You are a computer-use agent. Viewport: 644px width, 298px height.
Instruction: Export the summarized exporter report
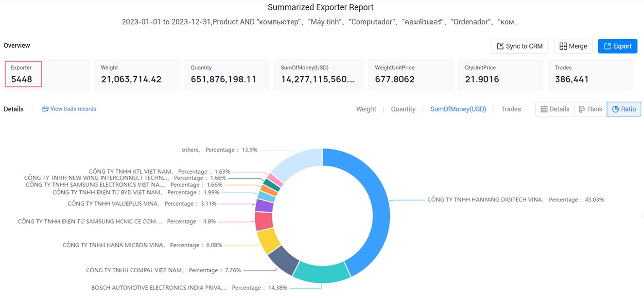point(617,46)
